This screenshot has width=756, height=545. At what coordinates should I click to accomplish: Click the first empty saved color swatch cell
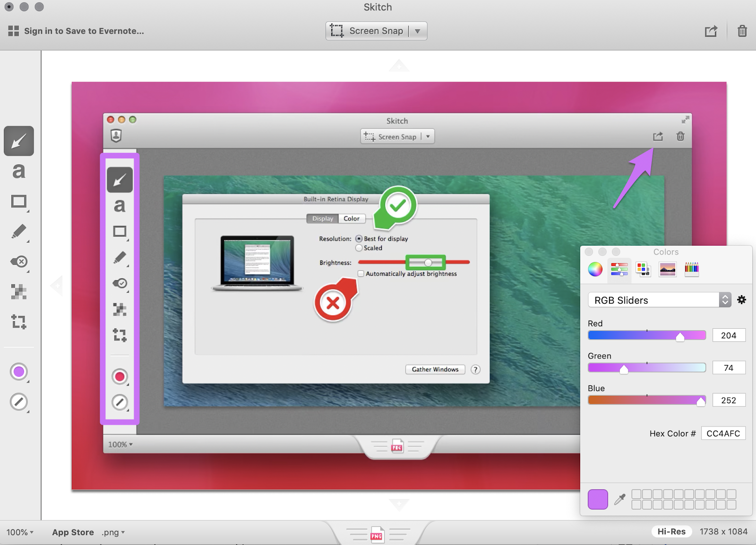pos(636,494)
